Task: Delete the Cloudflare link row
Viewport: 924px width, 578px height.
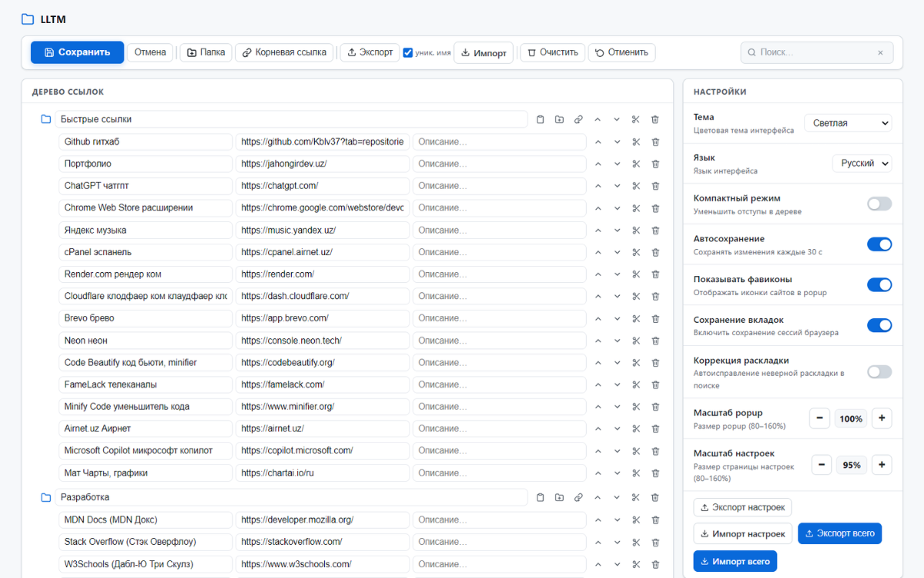Action: 655,297
